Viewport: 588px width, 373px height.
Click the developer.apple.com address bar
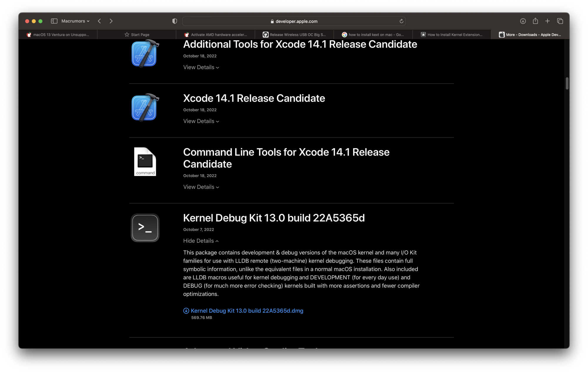click(294, 21)
